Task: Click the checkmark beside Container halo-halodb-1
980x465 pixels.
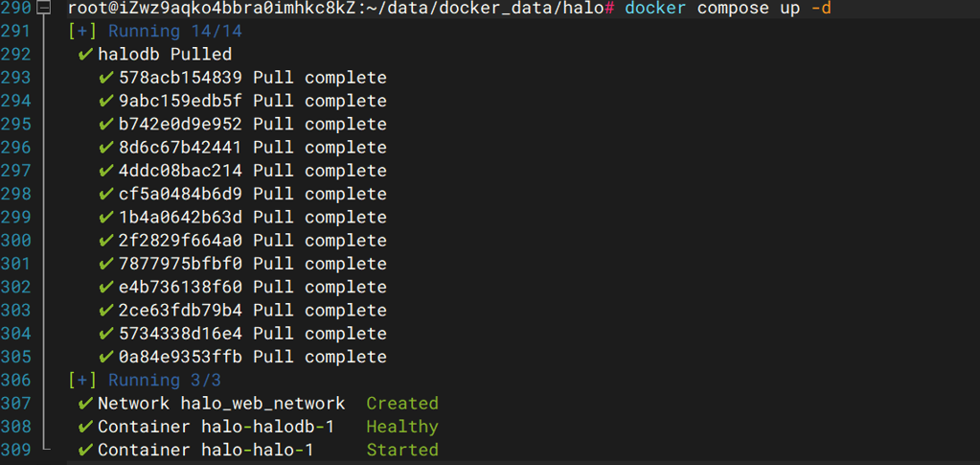Action: [x=85, y=427]
